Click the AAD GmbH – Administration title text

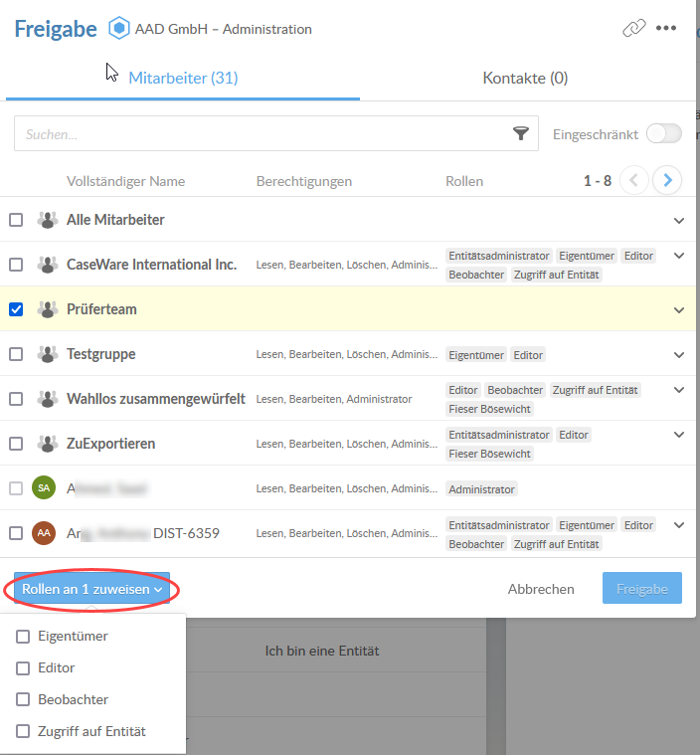224,29
